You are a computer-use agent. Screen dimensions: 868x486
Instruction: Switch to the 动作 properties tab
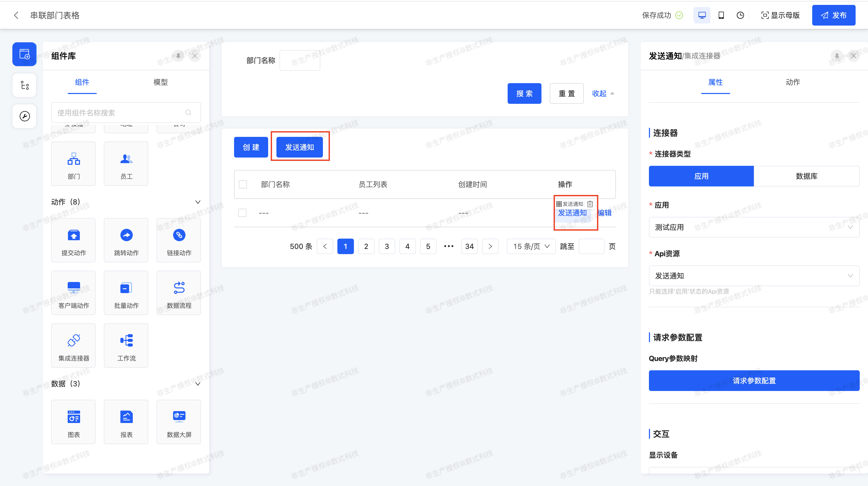tap(793, 82)
